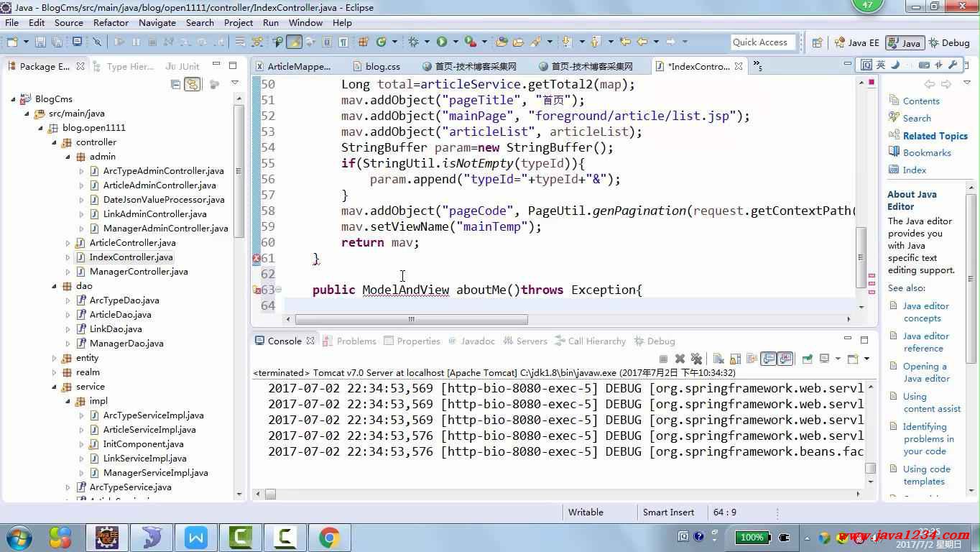Switch to JUnit view tab
This screenshot has width=980, height=552.
183,66
